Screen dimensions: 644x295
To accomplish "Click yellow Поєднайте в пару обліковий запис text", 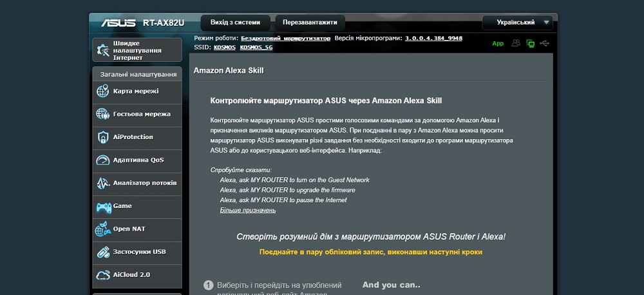I will [x=370, y=252].
